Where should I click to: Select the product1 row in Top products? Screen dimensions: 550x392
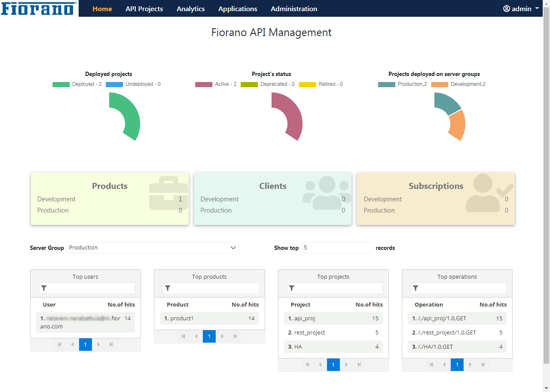pos(209,319)
